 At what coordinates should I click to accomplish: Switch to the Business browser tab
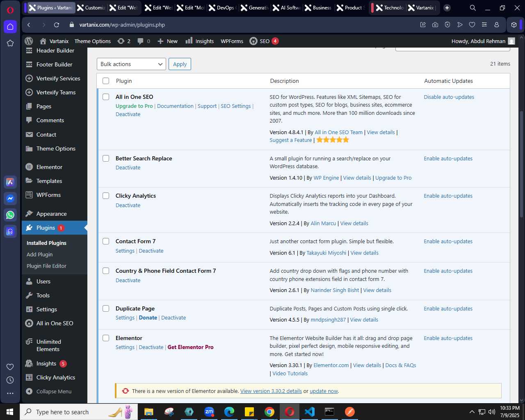[318, 8]
